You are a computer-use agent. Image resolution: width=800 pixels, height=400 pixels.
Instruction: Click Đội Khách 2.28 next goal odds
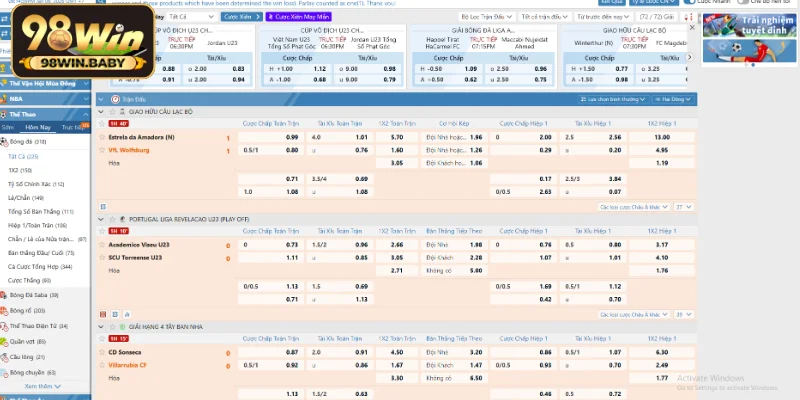454,258
